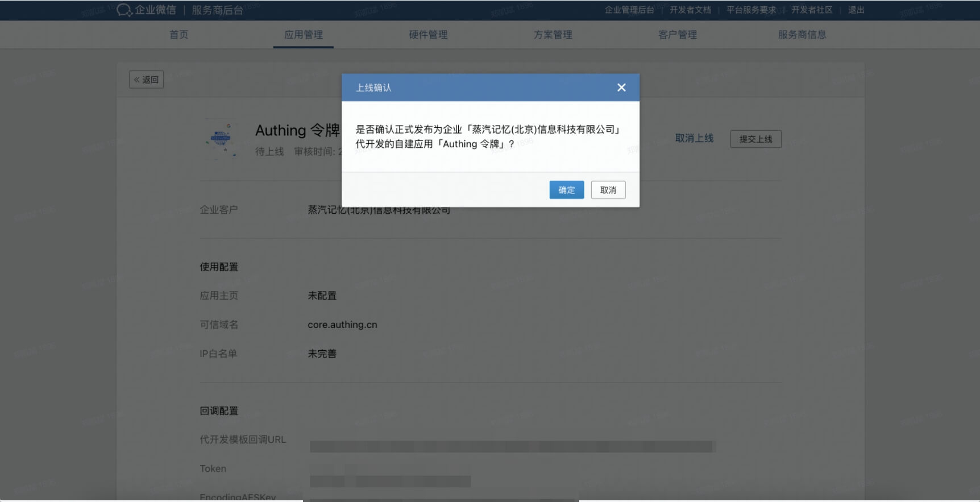Close the 上线确认 dialog with X
This screenshot has width=980, height=502.
pyautogui.click(x=621, y=88)
